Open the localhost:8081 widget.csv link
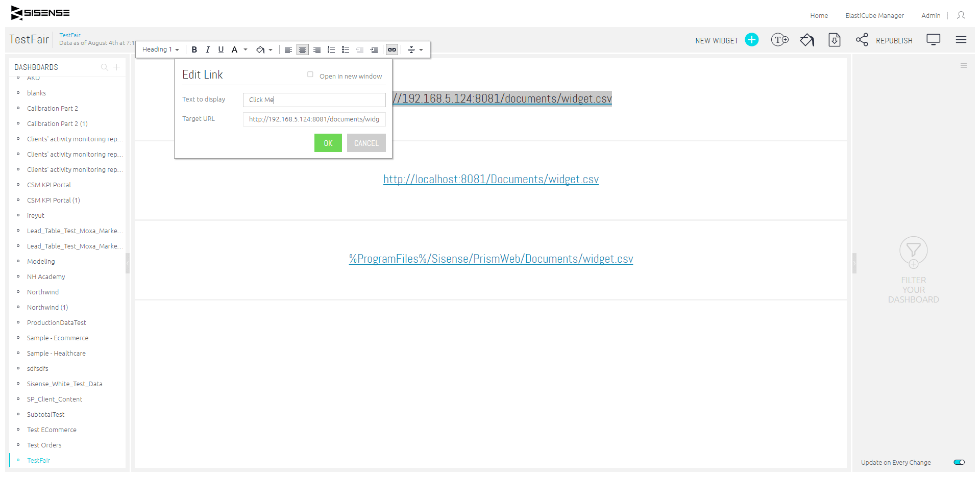Image resolution: width=980 pixels, height=477 pixels. [491, 179]
